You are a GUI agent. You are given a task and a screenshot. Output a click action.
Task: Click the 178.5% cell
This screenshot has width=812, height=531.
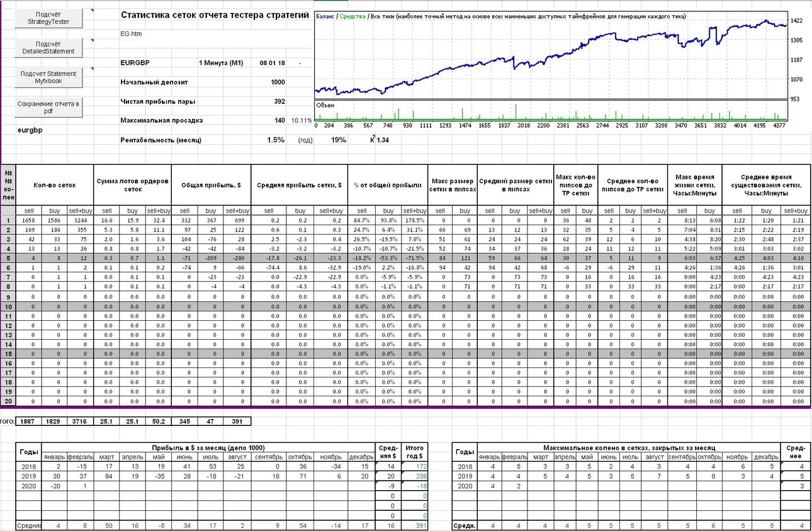pos(414,220)
